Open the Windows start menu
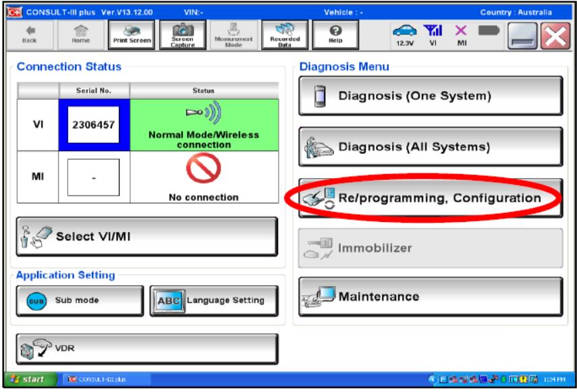 (30, 379)
